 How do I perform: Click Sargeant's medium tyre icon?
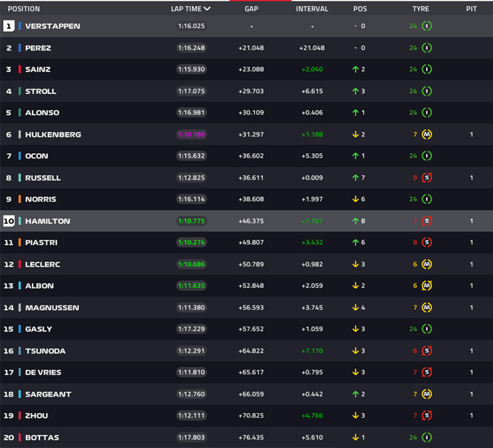point(427,394)
